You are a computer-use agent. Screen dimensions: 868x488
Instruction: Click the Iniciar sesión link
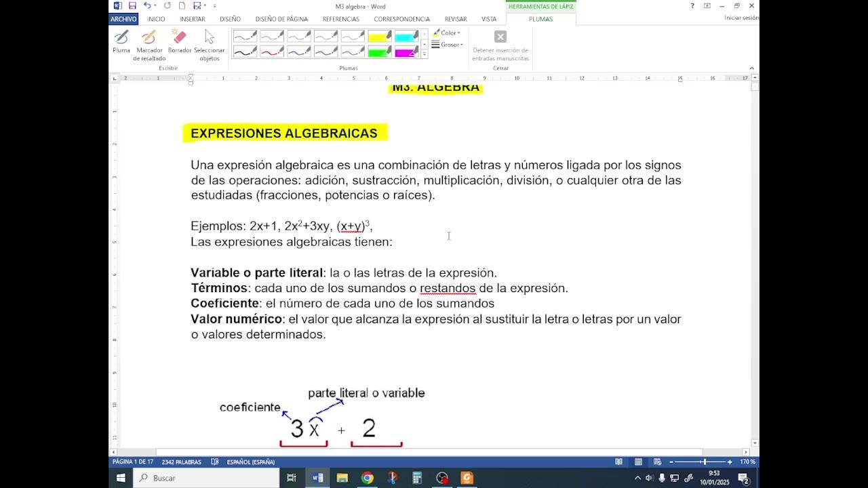pyautogui.click(x=741, y=18)
